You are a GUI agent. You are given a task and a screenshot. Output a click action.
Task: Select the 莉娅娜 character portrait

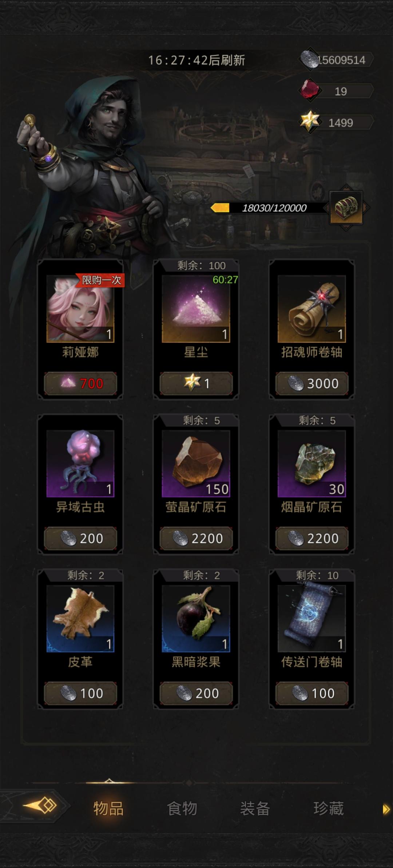click(x=80, y=309)
